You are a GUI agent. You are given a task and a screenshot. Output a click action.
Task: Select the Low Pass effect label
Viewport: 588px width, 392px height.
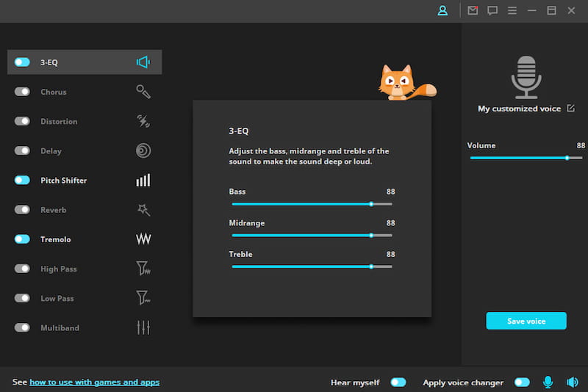click(x=57, y=298)
